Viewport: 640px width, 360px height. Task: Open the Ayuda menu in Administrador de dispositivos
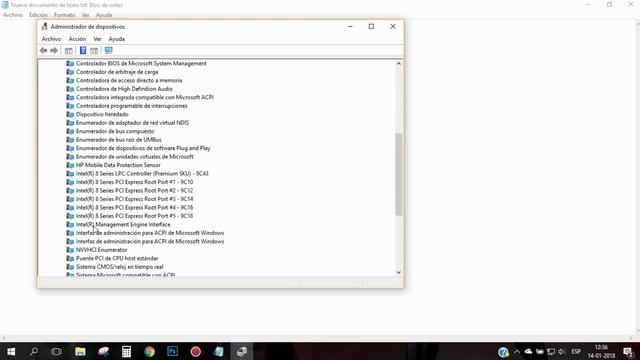(x=116, y=39)
